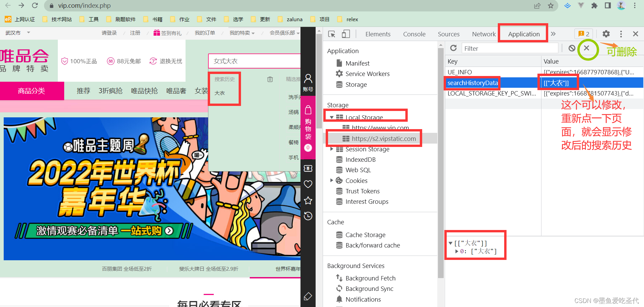This screenshot has width=644, height=307.
Task: Click the Filter input field
Action: pyautogui.click(x=510, y=48)
